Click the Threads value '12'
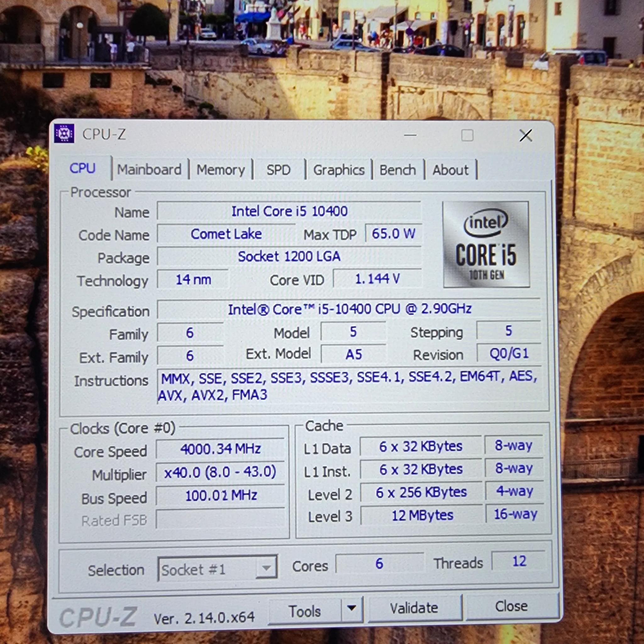Image resolution: width=644 pixels, height=644 pixels. [519, 561]
